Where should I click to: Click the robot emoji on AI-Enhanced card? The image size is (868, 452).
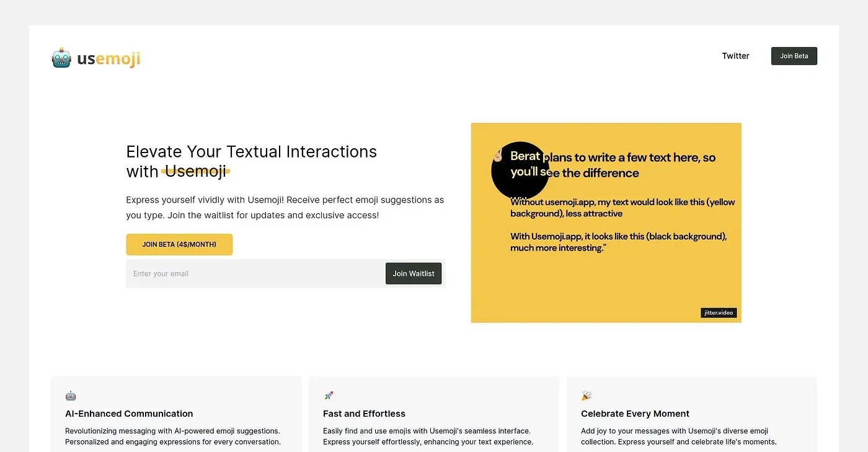pos(71,396)
